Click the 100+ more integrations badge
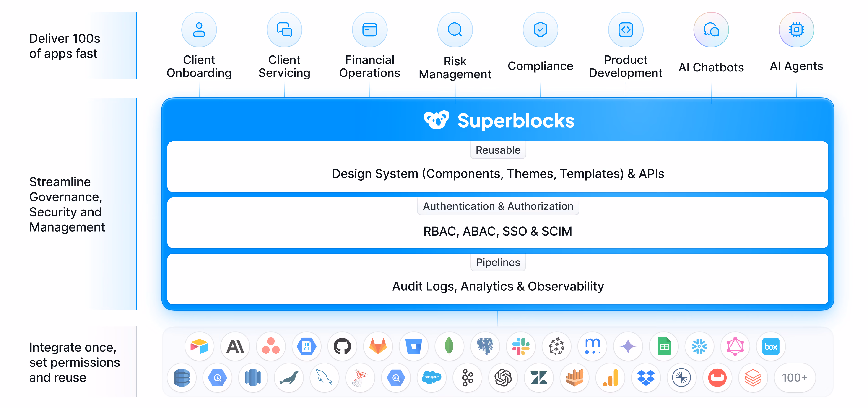This screenshot has height=408, width=868. [795, 378]
